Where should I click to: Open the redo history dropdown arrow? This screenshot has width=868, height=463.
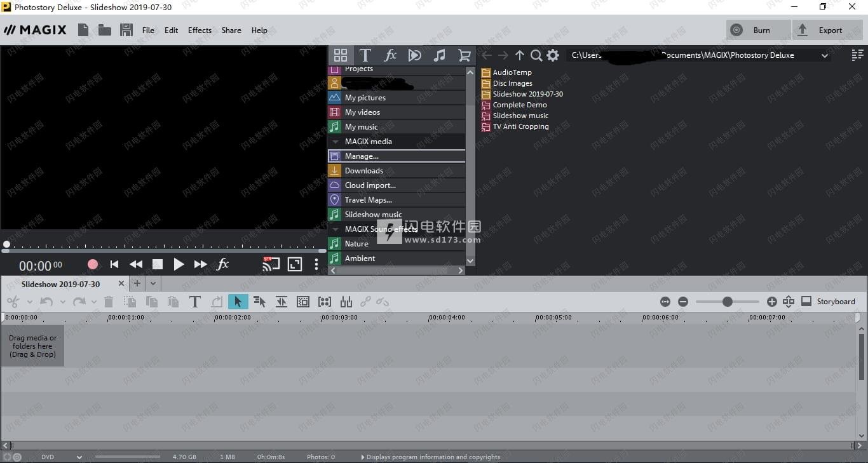coord(94,302)
